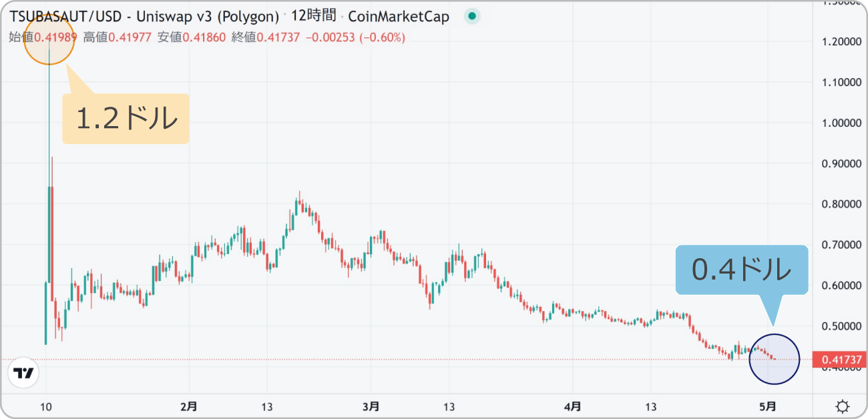The height and width of the screenshot is (419, 868).
Task: Click the 1.20000 price axis label
Action: point(842,41)
